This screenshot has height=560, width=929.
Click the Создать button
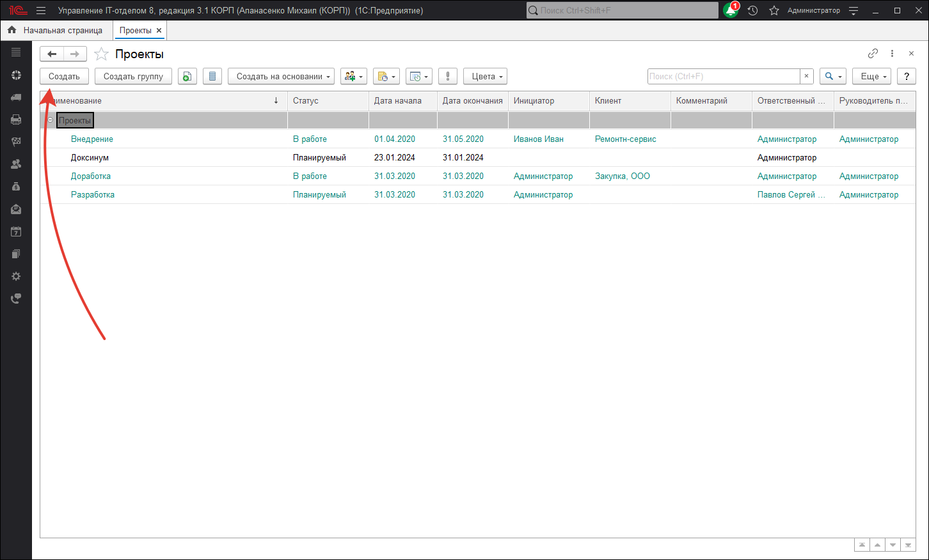(64, 77)
